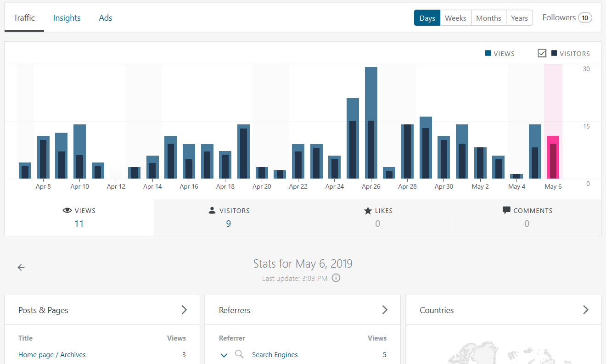Screen dimensions: 606x364
Task: Expand the Countries panel arrow
Action: click(x=585, y=310)
